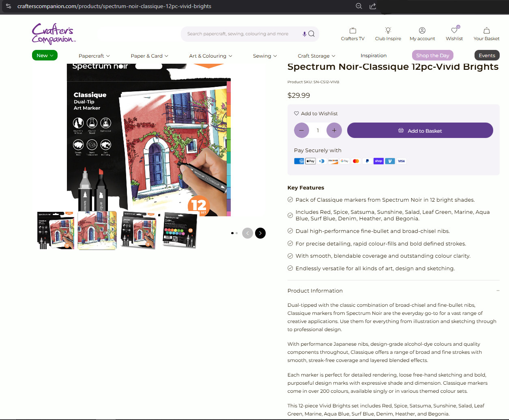The image size is (509, 420).
Task: Expand the Papercraft menu
Action: click(94, 56)
